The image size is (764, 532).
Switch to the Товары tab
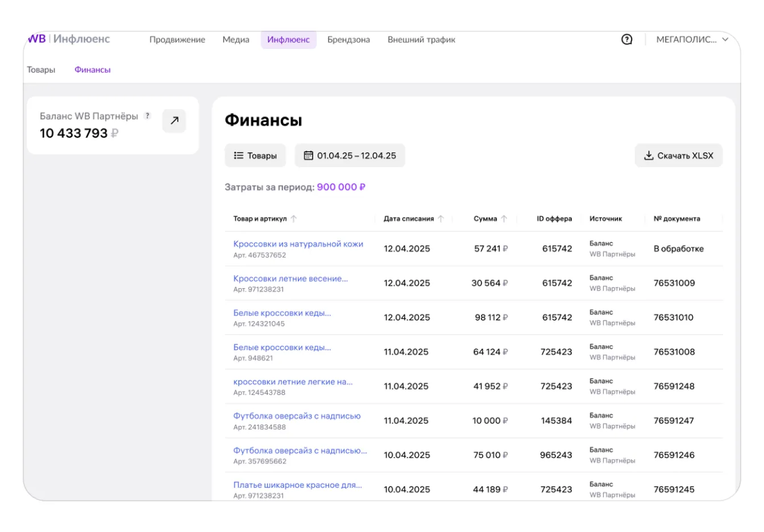click(41, 69)
